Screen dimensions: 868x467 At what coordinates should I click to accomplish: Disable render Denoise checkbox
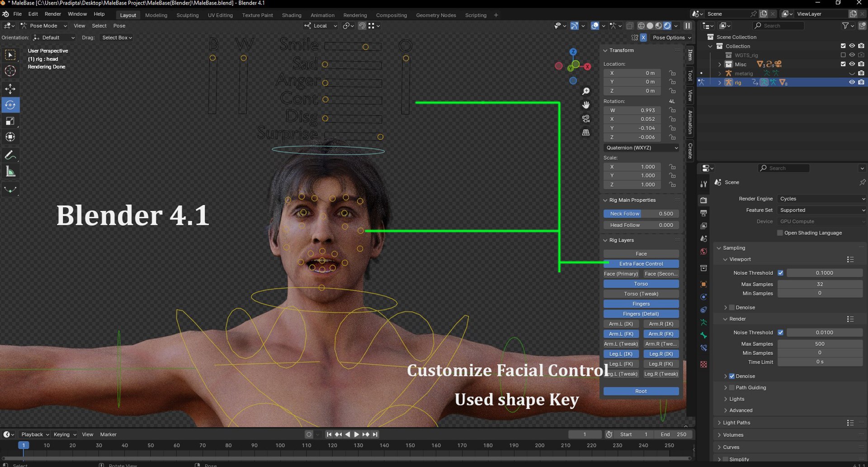pos(731,376)
